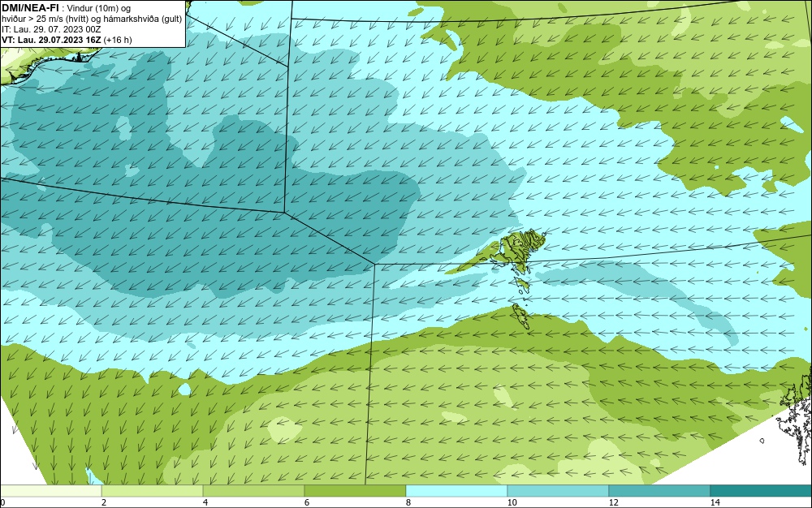This screenshot has width=812, height=508.
Task: Click the 'IT: Lau. 29. 07. 2023 00Z' line
Action: pyautogui.click(x=51, y=29)
